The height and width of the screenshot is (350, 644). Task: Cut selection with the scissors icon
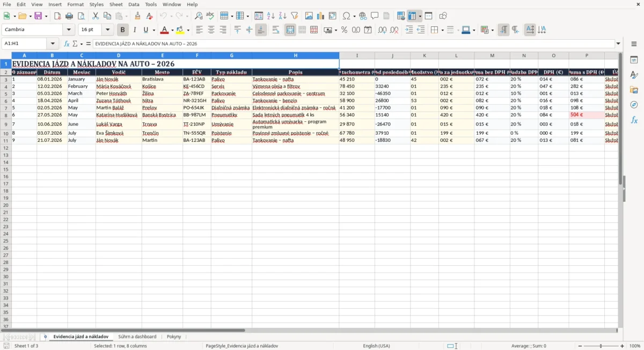(95, 16)
